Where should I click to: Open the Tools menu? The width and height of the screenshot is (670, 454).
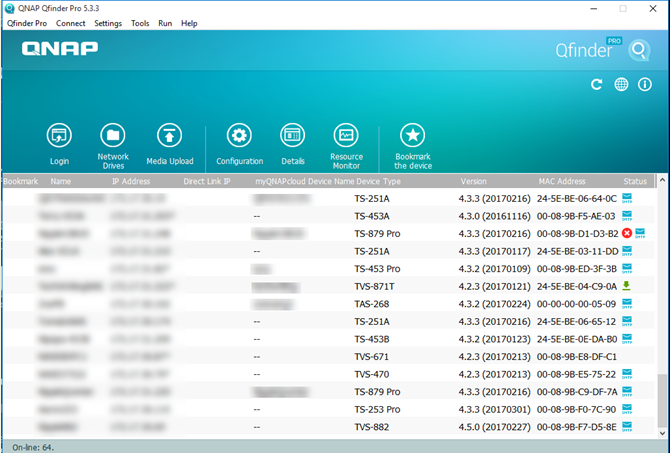[x=140, y=24]
